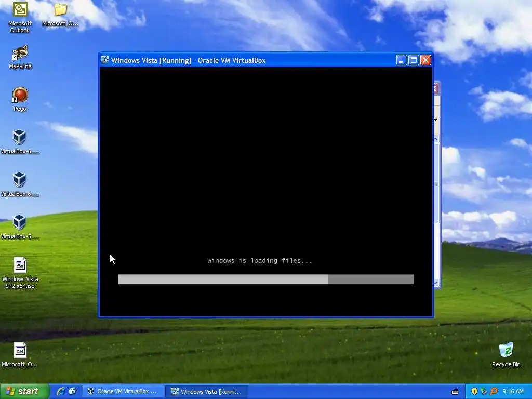Click the Windows Vista [Runni... taskbar button
This screenshot has height=399, width=532.
tap(207, 391)
